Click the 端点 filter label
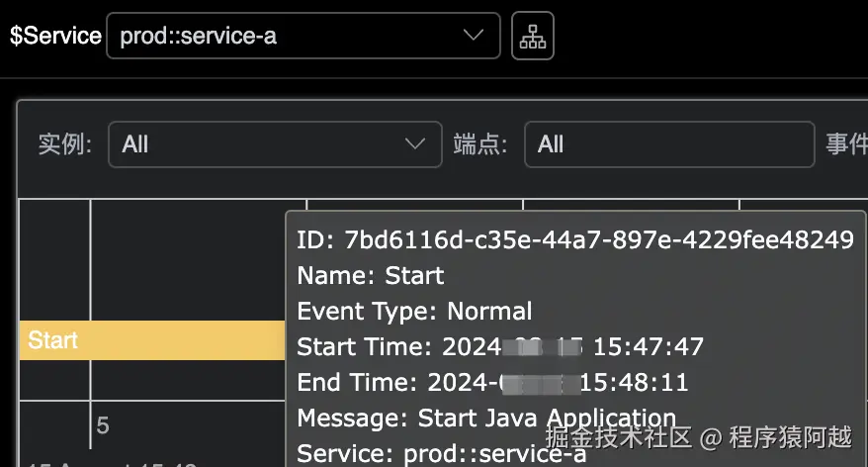This screenshot has height=467, width=868. point(480,144)
